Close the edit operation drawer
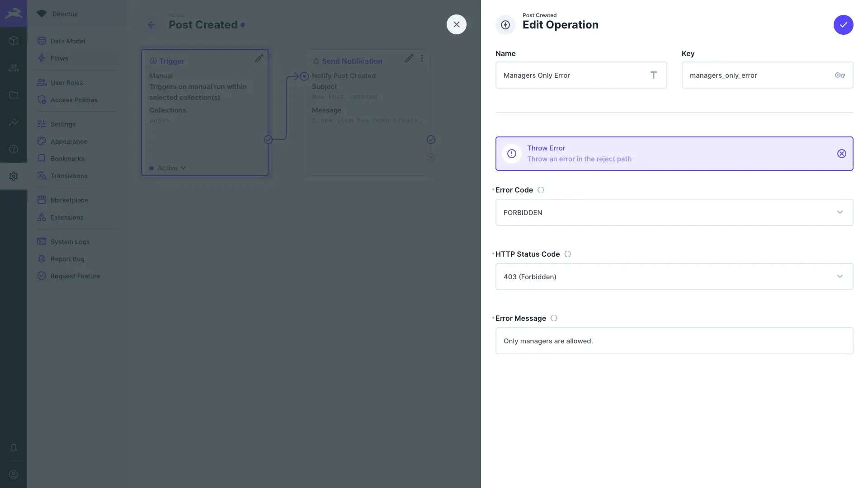The height and width of the screenshot is (488, 868). click(x=456, y=24)
